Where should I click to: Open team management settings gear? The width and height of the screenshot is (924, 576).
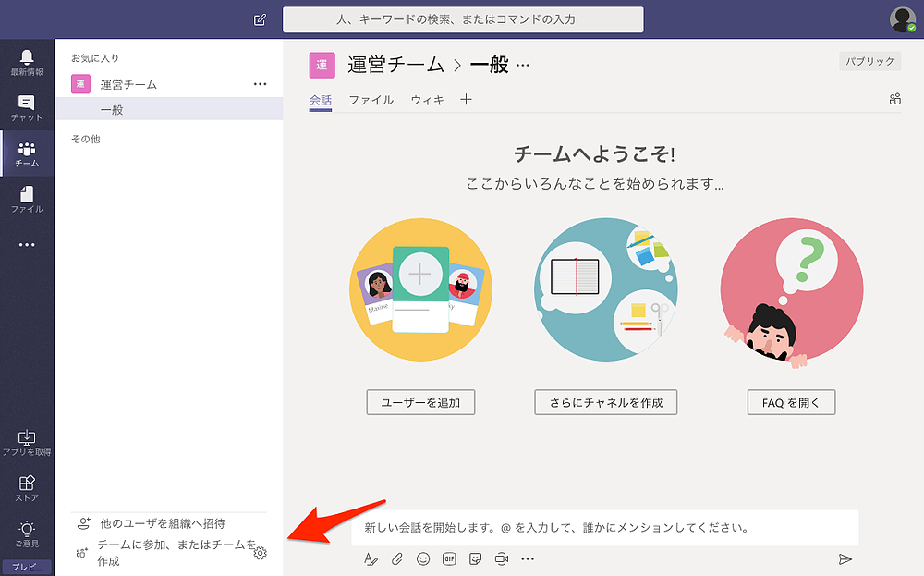261,553
